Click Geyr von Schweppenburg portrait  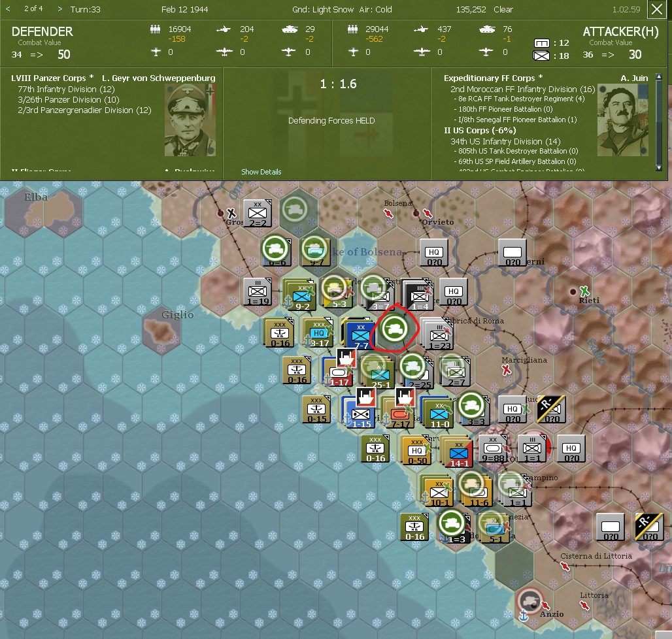tap(190, 120)
